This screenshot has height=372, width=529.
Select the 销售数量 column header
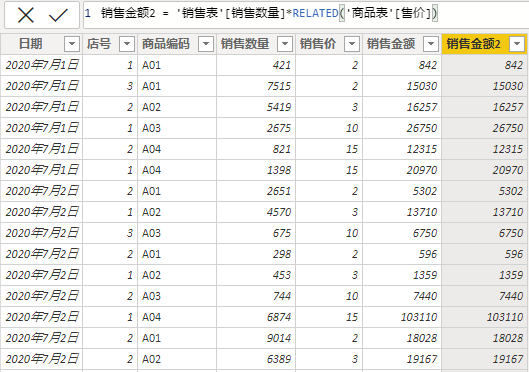(x=256, y=44)
